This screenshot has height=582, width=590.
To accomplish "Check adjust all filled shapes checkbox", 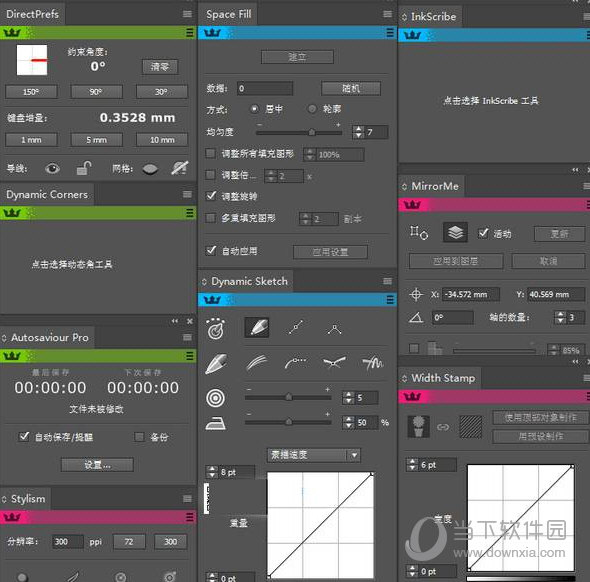I will pos(210,153).
